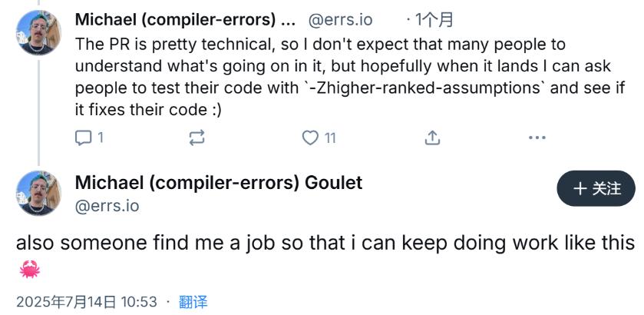Viewport: 644px width, 315px height.
Task: Open the full 'Michael (compiler-errors) Goulet' name
Action: tap(219, 182)
